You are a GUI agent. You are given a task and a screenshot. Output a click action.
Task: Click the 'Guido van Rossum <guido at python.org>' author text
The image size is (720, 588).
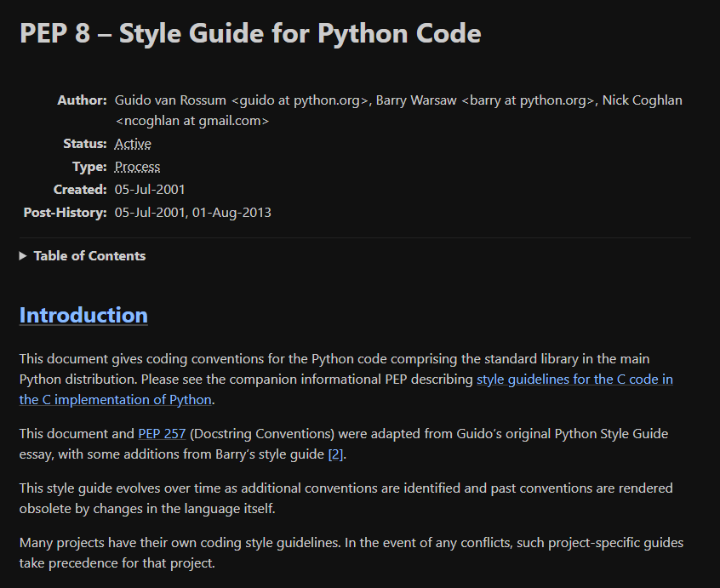tap(242, 100)
